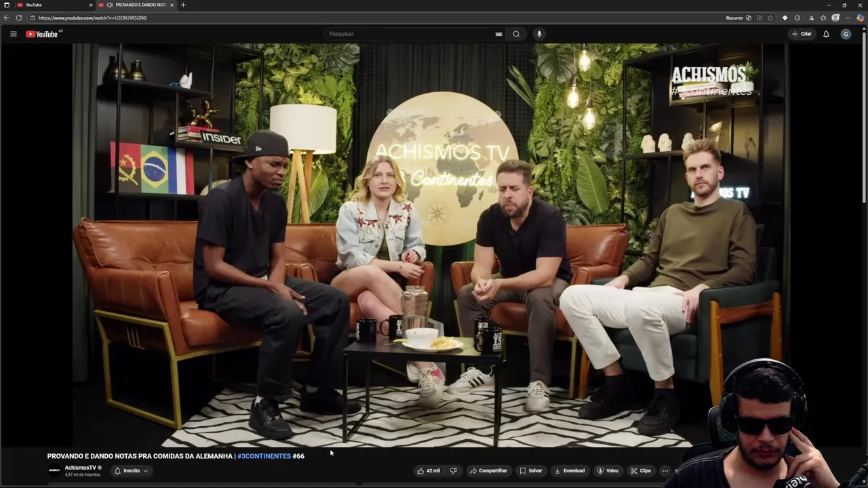This screenshot has width=868, height=488.
Task: Click the video title text
Action: tap(176, 456)
